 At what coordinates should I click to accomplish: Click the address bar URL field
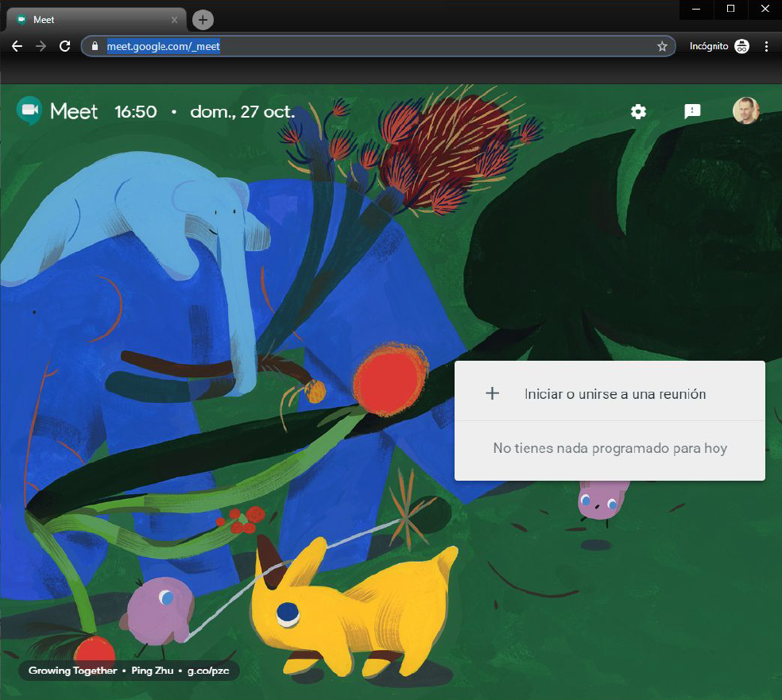click(x=378, y=46)
